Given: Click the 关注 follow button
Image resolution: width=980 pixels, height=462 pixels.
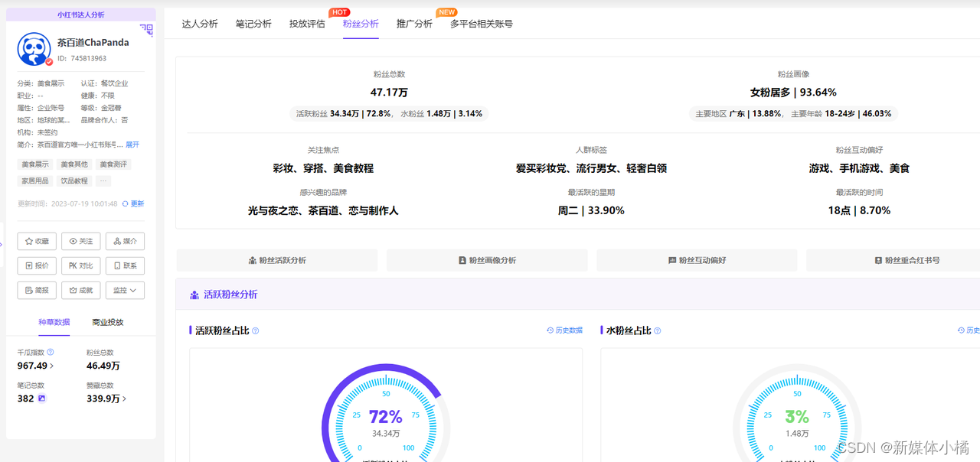Looking at the screenshot, I should tap(81, 241).
